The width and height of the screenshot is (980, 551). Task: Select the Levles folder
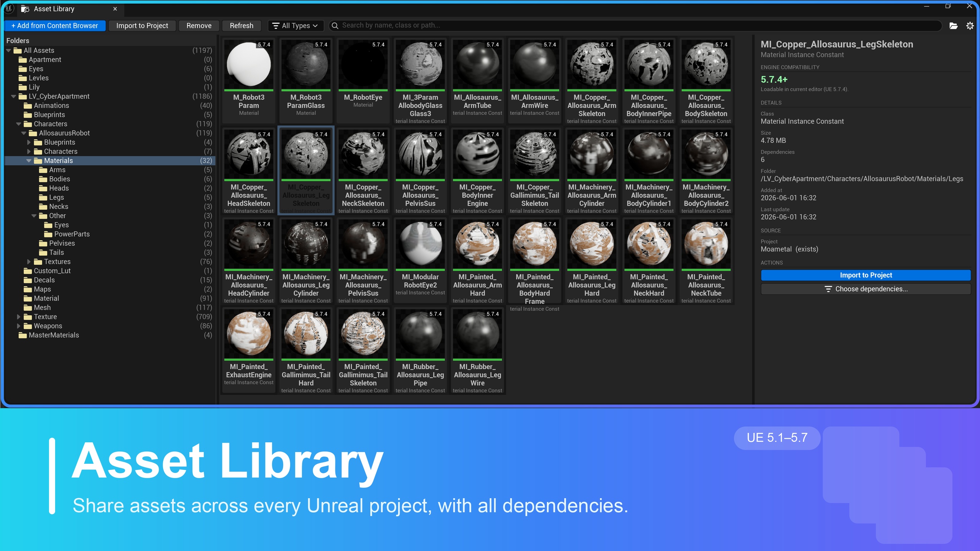pyautogui.click(x=110, y=78)
